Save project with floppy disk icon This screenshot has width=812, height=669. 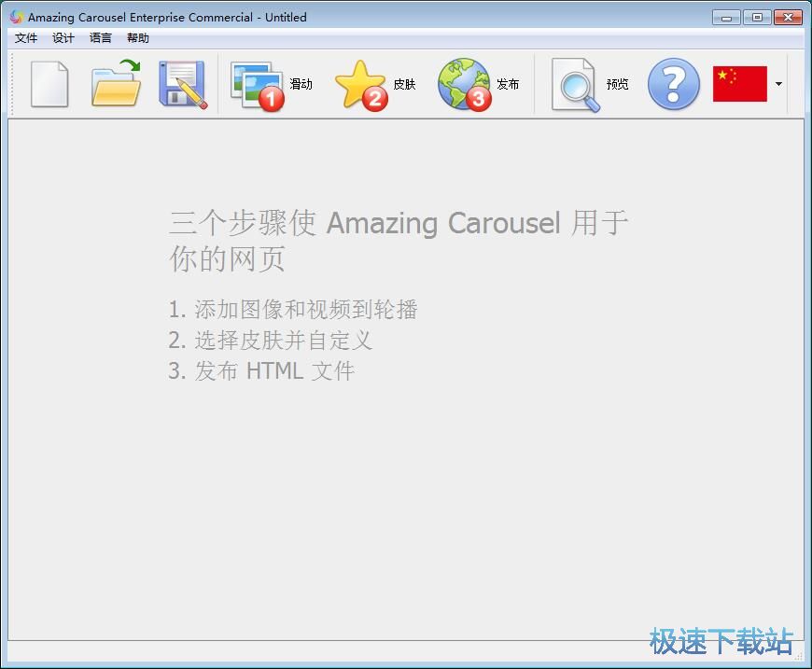coord(183,84)
